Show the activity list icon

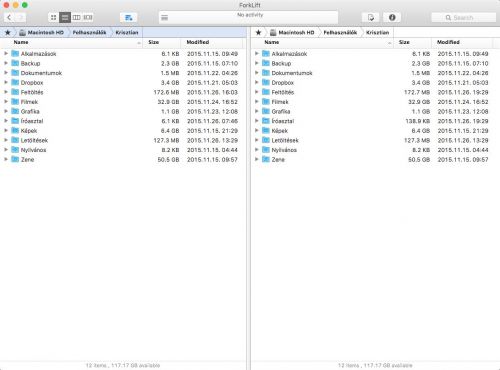(164, 18)
